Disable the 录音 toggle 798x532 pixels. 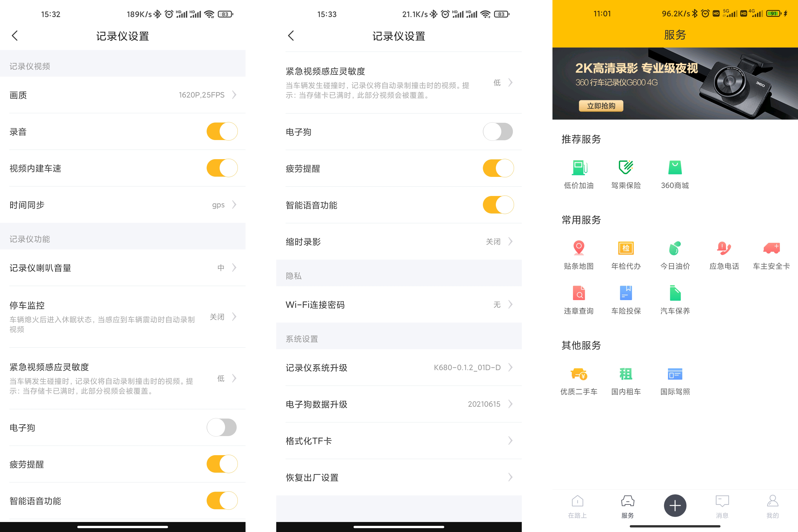pyautogui.click(x=222, y=131)
